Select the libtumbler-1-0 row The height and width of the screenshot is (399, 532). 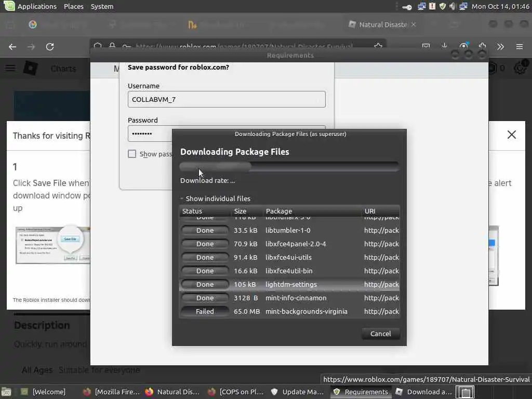click(289, 230)
